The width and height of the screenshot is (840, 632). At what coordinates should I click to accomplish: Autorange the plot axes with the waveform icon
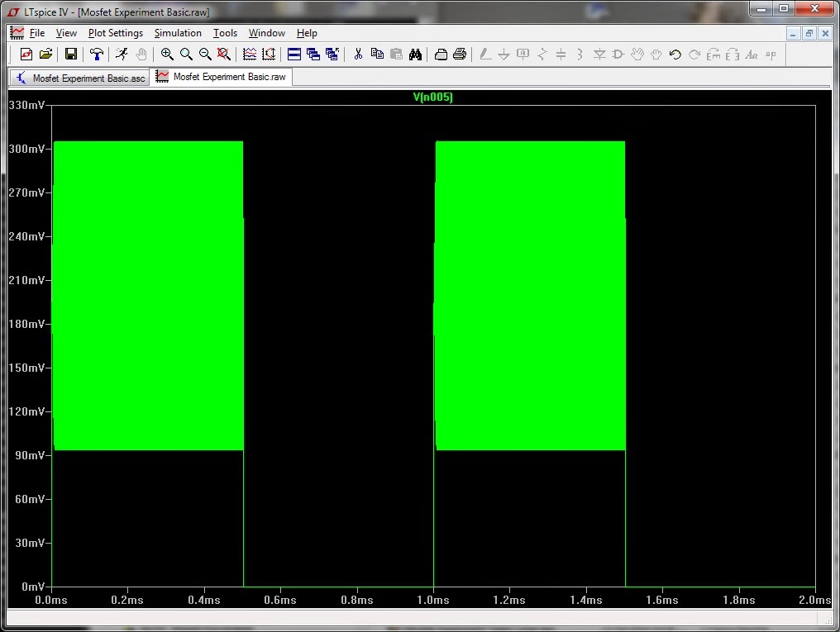click(248, 55)
